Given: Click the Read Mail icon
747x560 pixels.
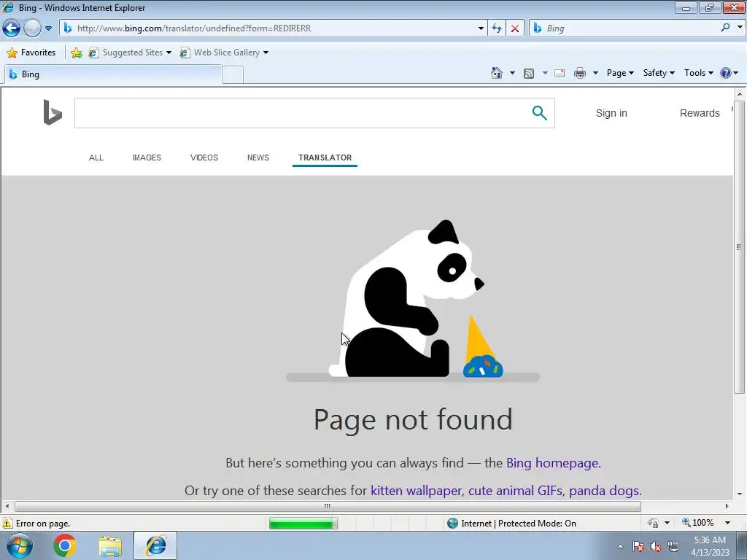Looking at the screenshot, I should [560, 73].
